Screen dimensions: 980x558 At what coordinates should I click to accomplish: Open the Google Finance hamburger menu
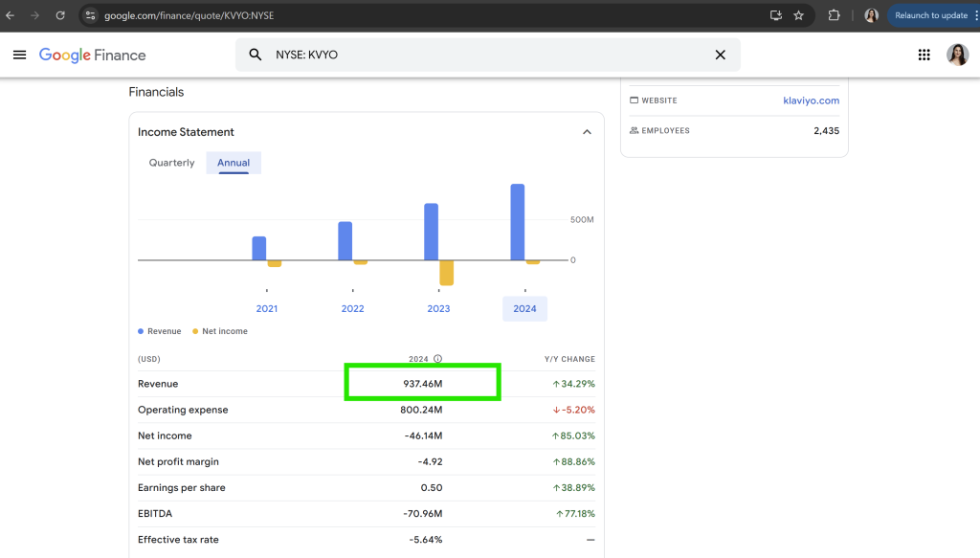pyautogui.click(x=19, y=55)
